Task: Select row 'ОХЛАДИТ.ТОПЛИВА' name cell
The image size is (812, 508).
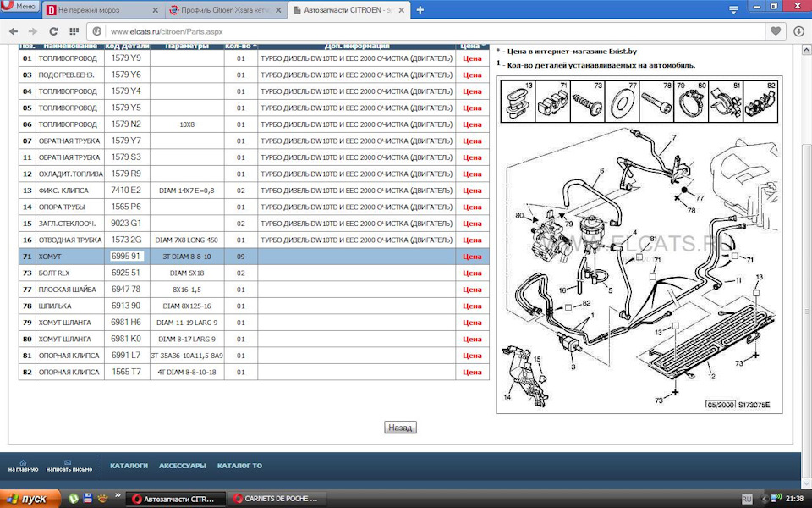Action: tap(70, 174)
